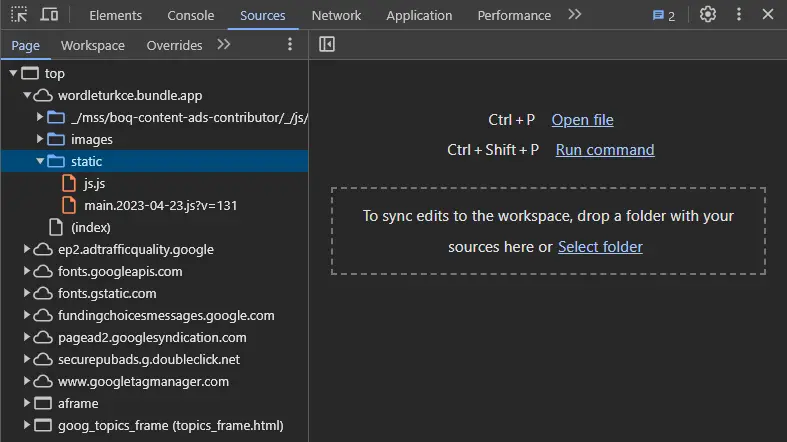The width and height of the screenshot is (787, 442).
Task: Toggle the device toolbar icon
Action: (49, 15)
